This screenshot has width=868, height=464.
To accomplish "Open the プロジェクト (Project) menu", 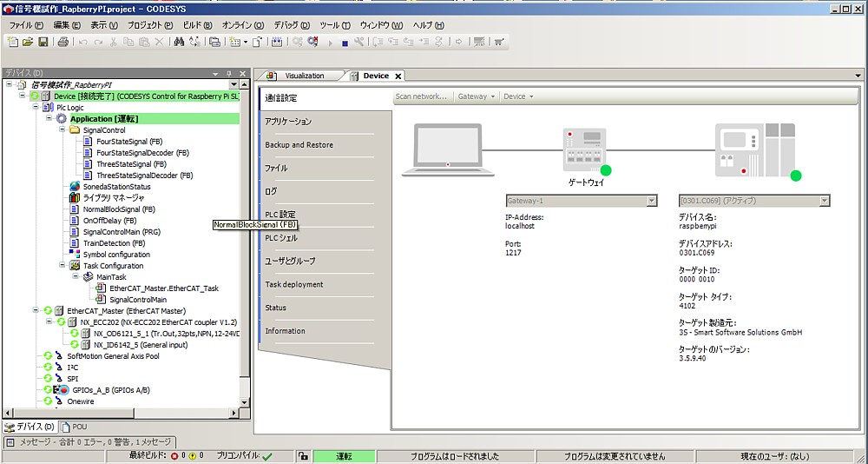I will pos(150,25).
